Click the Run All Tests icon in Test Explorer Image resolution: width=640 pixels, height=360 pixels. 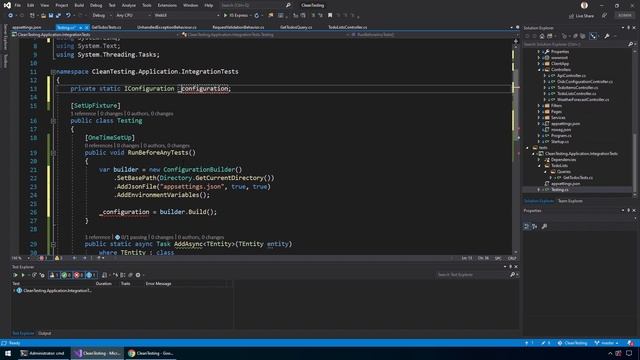click(x=16, y=275)
